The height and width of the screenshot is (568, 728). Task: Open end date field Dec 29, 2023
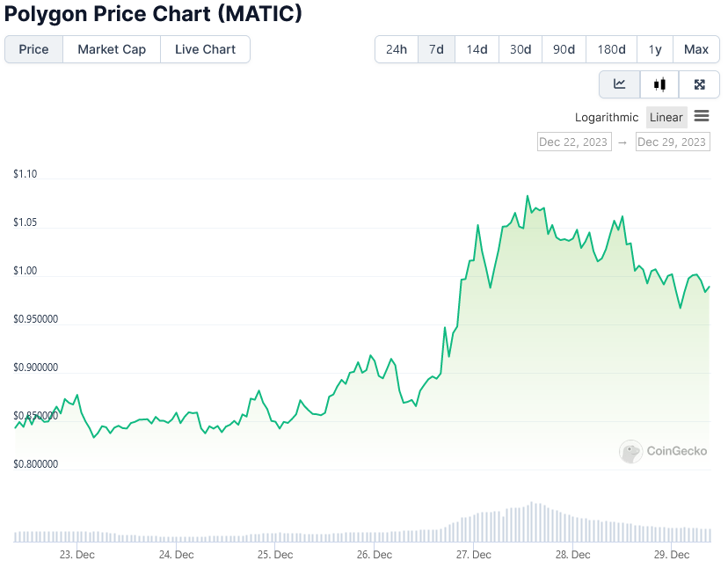click(673, 142)
